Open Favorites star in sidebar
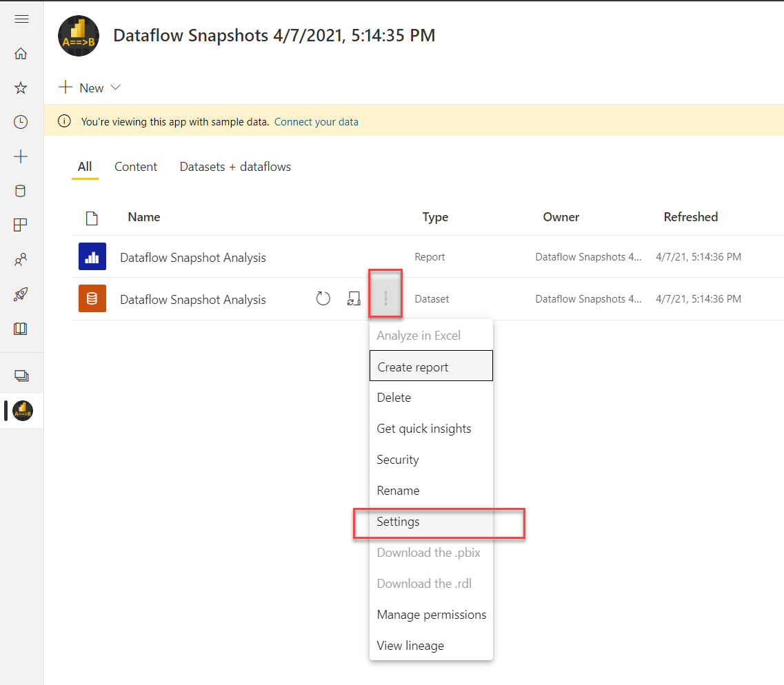784x685 pixels. click(x=21, y=88)
